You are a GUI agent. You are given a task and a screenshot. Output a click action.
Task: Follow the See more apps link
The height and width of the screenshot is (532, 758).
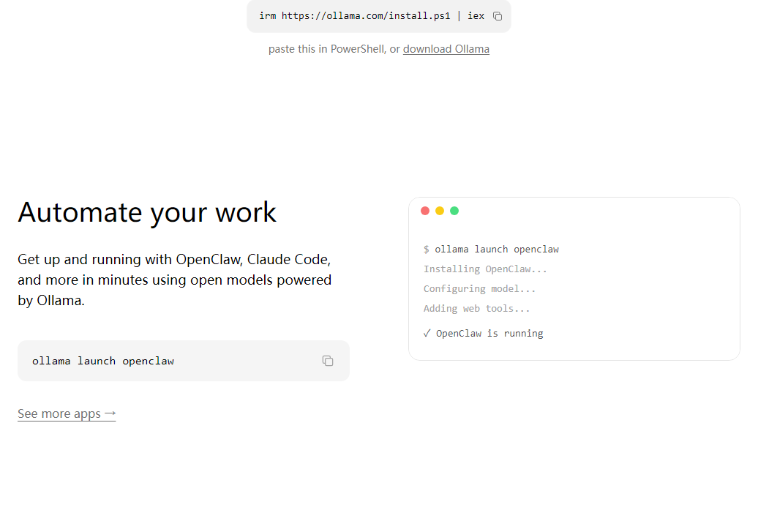pos(67,414)
